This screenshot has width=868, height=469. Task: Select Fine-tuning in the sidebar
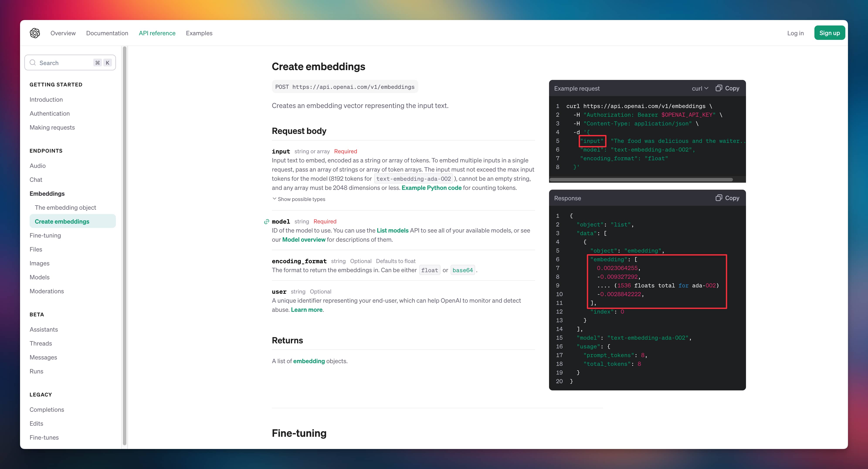pyautogui.click(x=45, y=235)
